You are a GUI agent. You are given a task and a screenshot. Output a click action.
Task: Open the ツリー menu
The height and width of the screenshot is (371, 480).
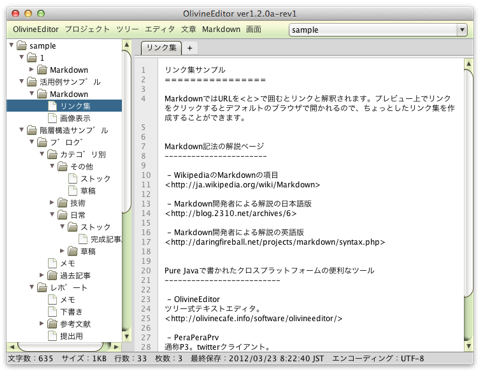(x=127, y=29)
